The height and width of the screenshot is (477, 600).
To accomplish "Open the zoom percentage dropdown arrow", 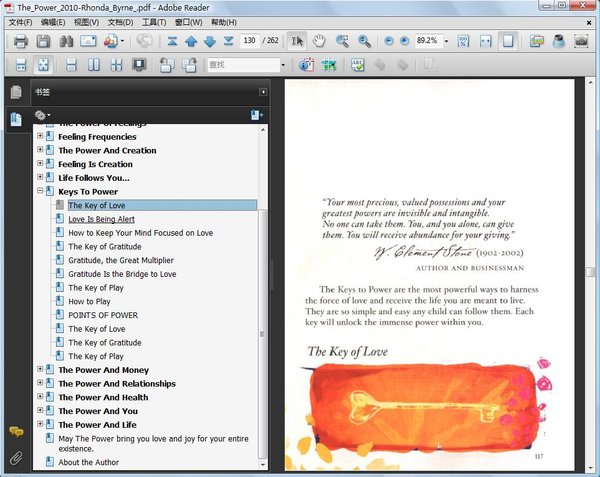I will [x=446, y=41].
